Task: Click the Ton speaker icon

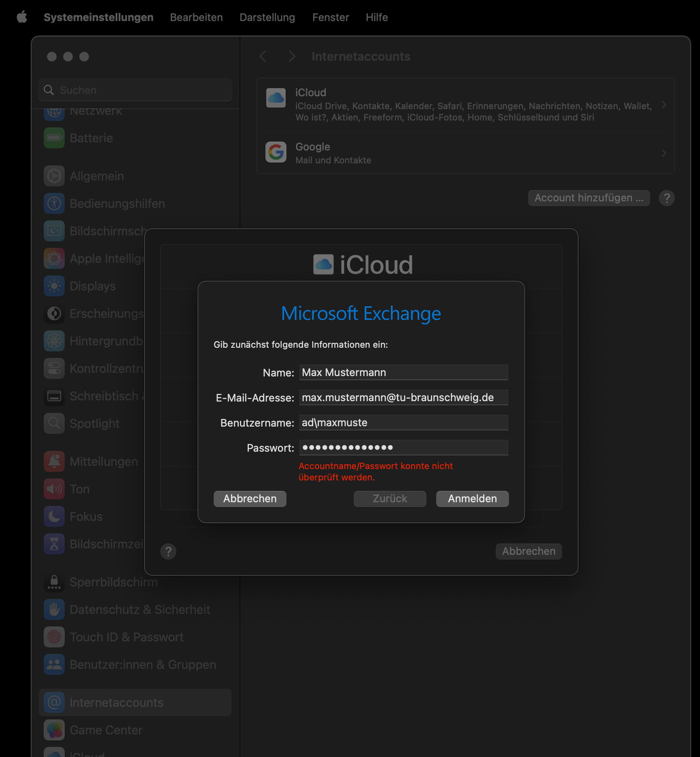Action: pos(54,489)
